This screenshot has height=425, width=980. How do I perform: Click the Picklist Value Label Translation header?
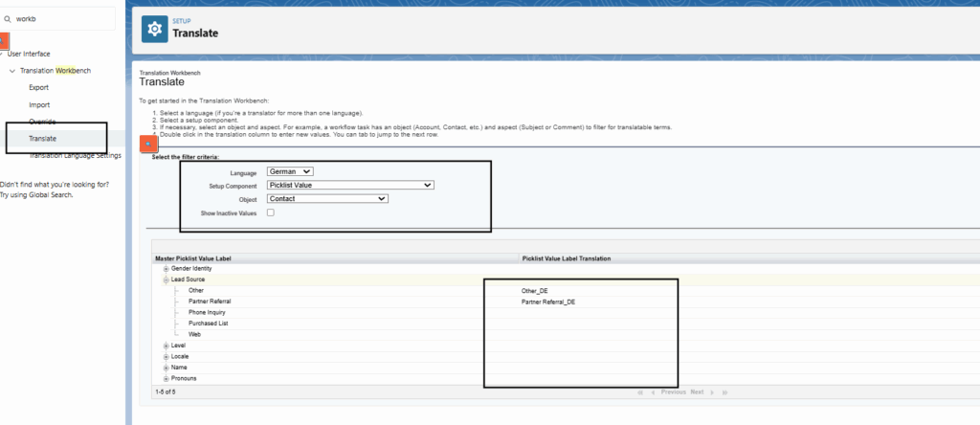pyautogui.click(x=567, y=258)
